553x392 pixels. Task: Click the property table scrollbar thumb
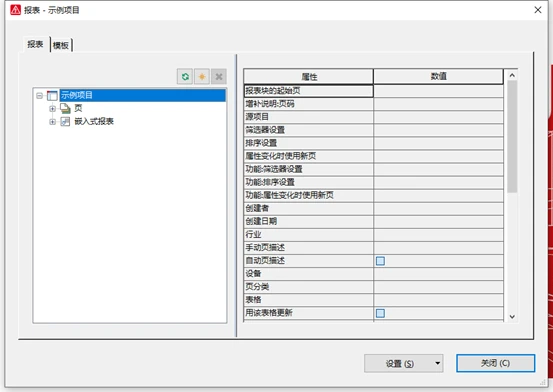[512, 137]
